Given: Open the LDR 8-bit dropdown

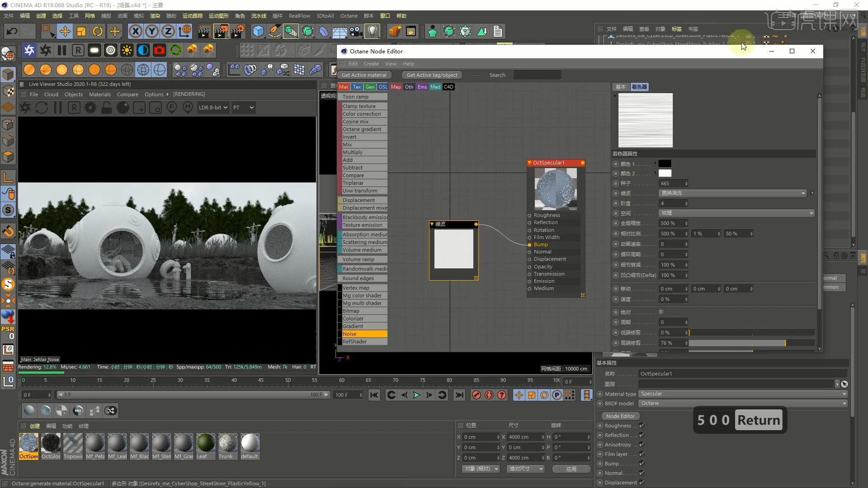Looking at the screenshot, I should [212, 108].
